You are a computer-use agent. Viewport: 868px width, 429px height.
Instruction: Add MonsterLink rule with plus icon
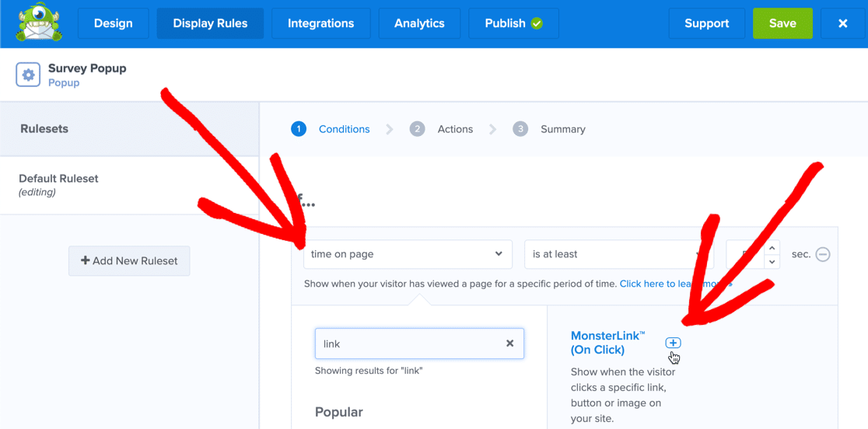pos(673,343)
